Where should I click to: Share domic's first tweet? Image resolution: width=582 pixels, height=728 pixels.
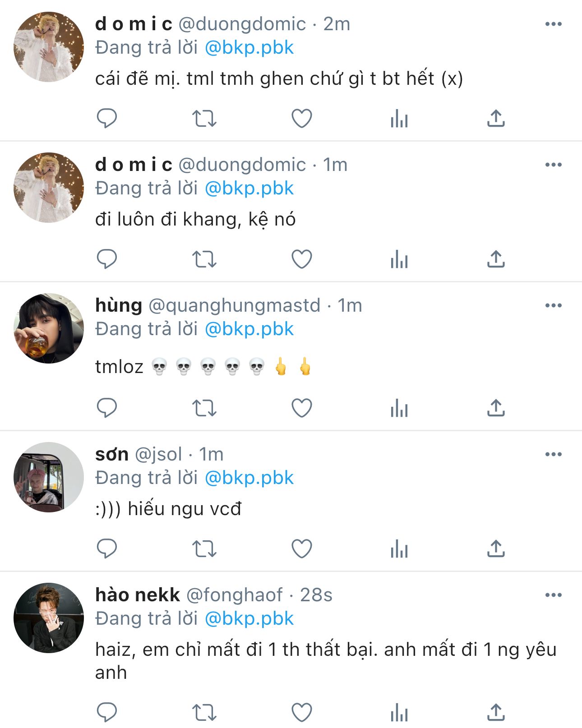click(x=496, y=119)
